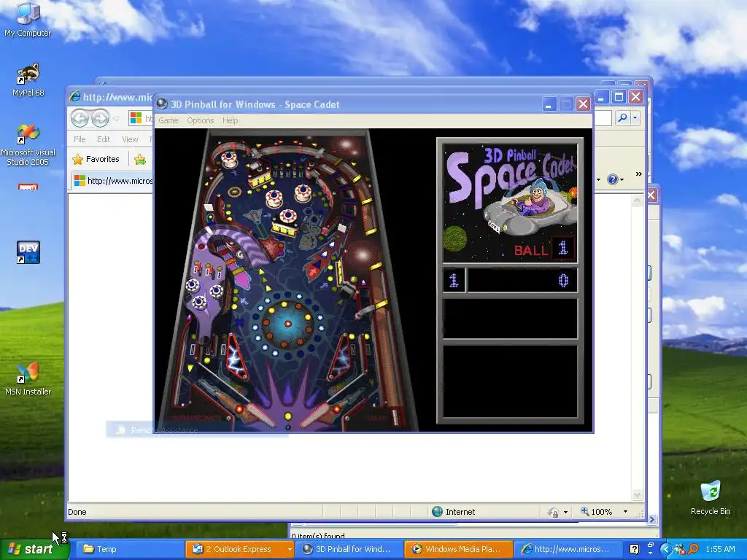Expand the security icon dropdown in status bar

(x=565, y=512)
